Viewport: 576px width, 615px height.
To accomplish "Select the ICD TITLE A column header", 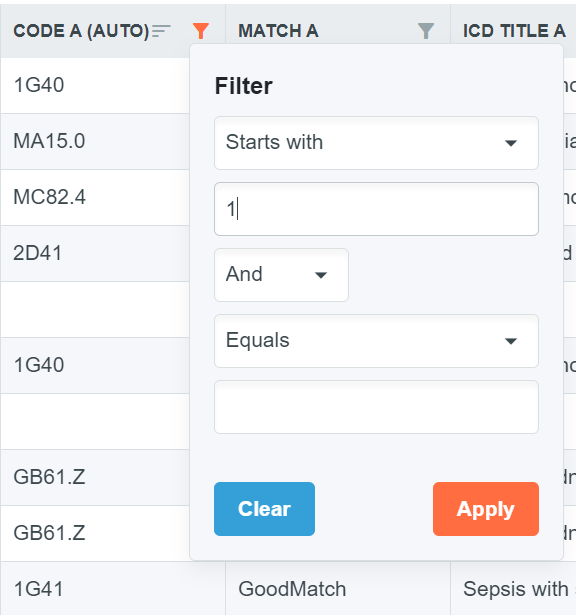I will coord(514,31).
